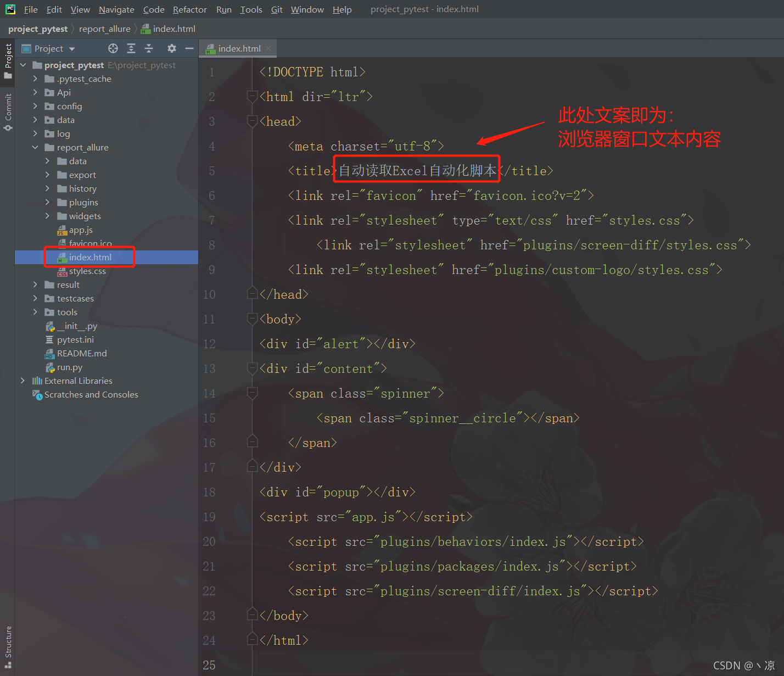Click project_pytest breadcrumb in navigation bar
The height and width of the screenshot is (676, 784).
click(38, 29)
